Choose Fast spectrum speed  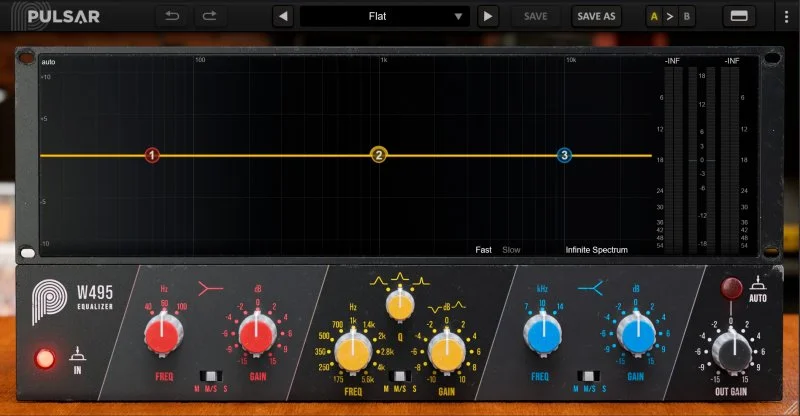point(483,250)
